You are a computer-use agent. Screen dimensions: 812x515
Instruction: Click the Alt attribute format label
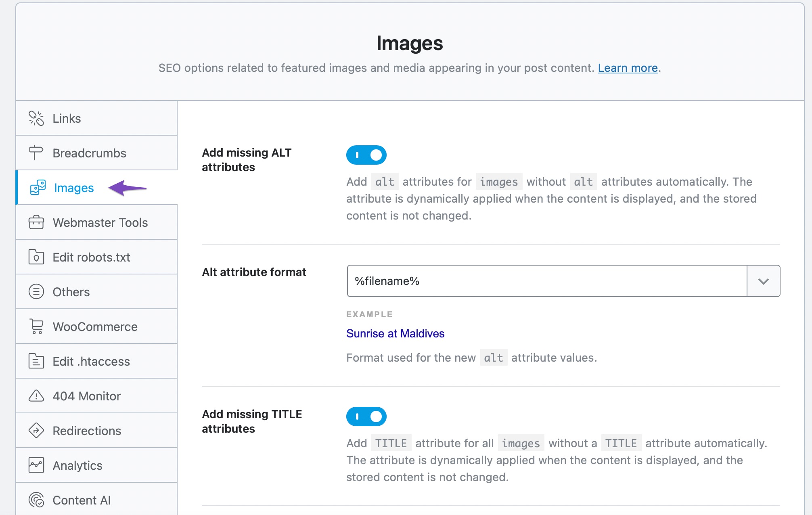coord(254,272)
